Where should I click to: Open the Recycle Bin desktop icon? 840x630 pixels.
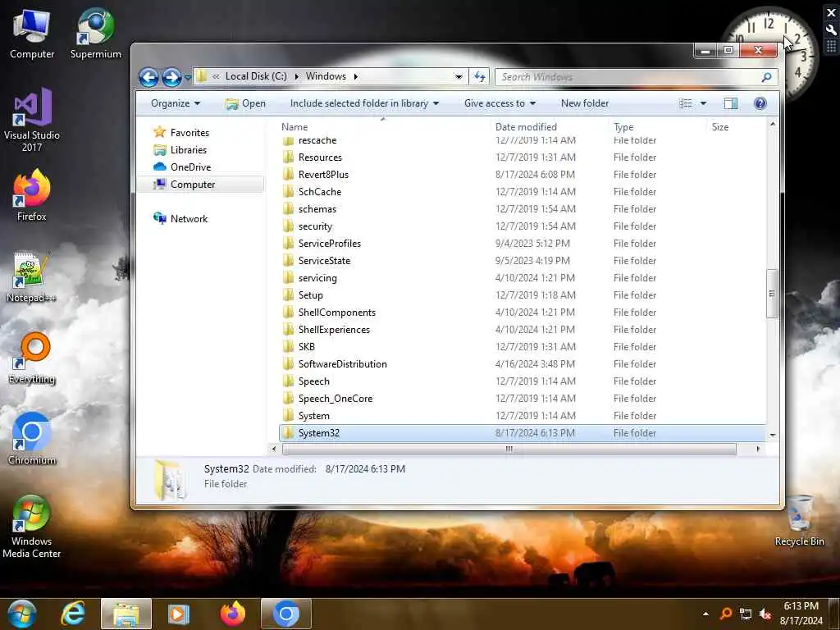coord(799,521)
